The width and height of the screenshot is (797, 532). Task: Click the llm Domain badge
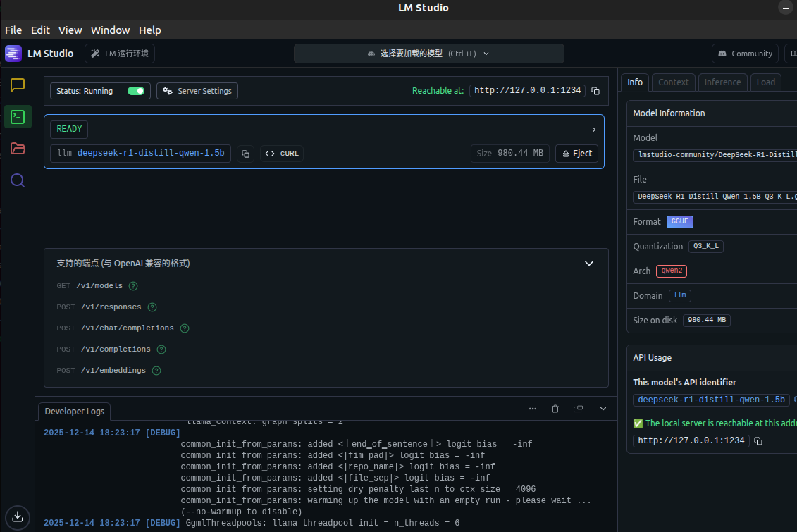679,295
